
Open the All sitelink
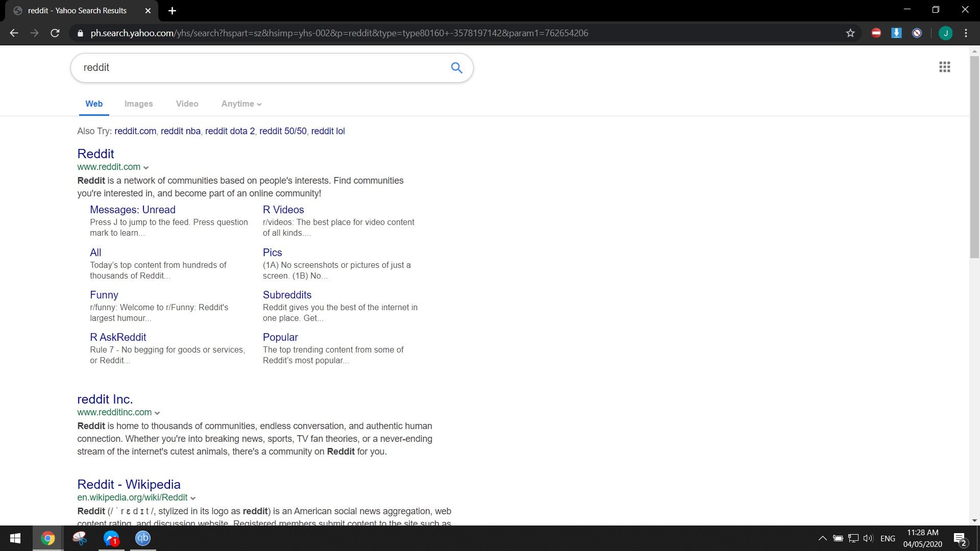coord(95,253)
